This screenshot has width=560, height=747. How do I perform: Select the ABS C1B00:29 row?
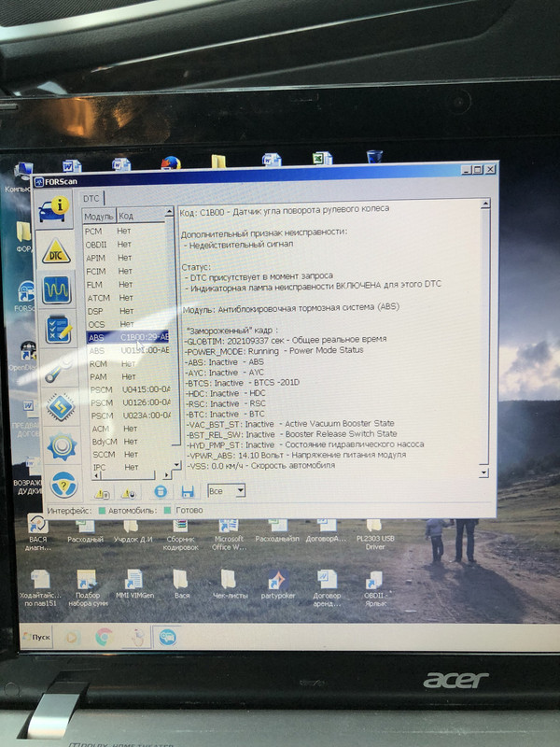128,337
